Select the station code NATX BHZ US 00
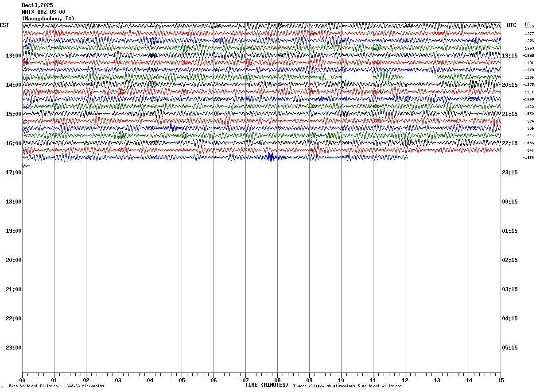Viewport: 536px width, 392px height. 43,12
